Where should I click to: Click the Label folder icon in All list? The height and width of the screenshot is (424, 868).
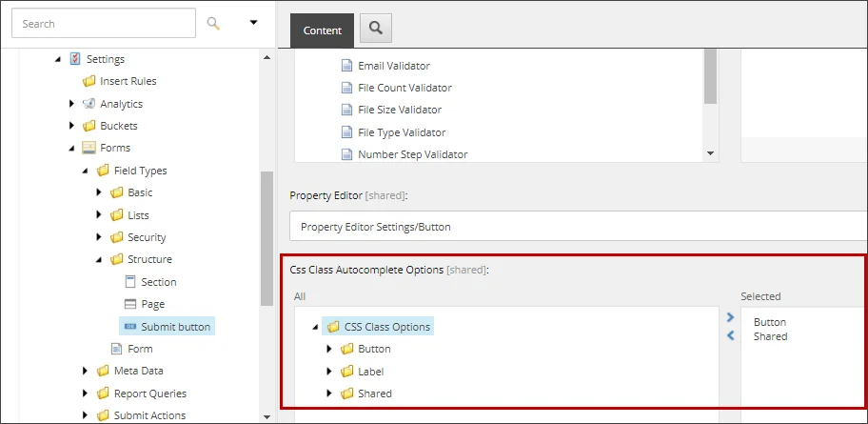pos(346,372)
